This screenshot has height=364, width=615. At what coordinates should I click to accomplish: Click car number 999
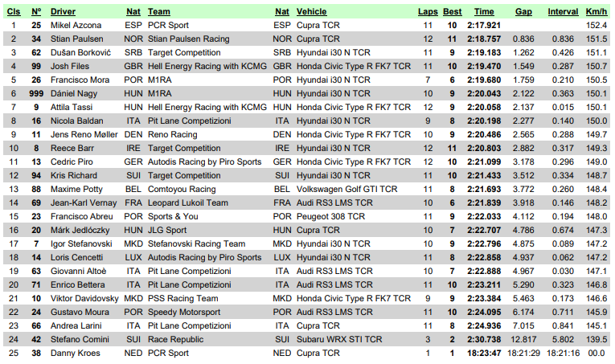click(36, 94)
